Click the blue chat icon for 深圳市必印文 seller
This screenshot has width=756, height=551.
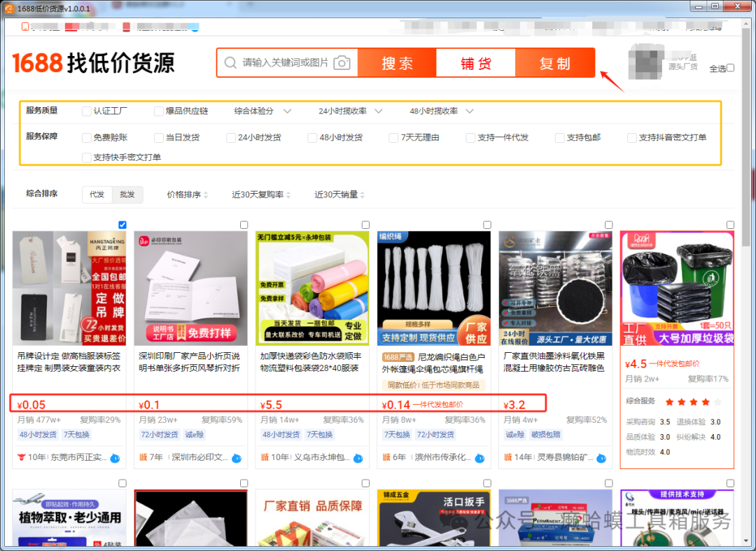237,458
